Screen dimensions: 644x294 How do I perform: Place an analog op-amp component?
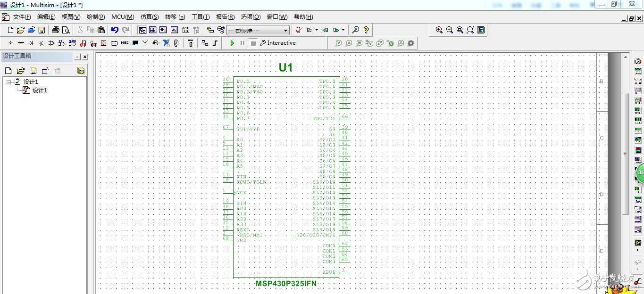[x=52, y=43]
